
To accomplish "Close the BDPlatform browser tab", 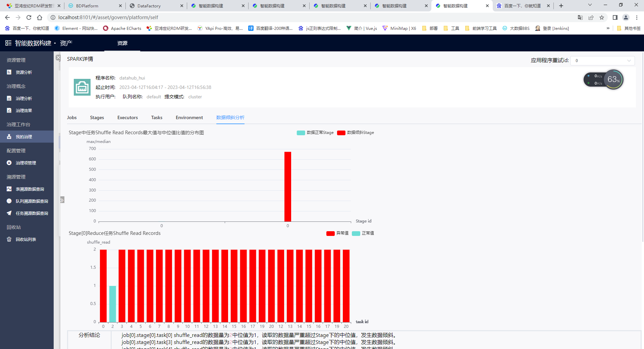I will (120, 6).
